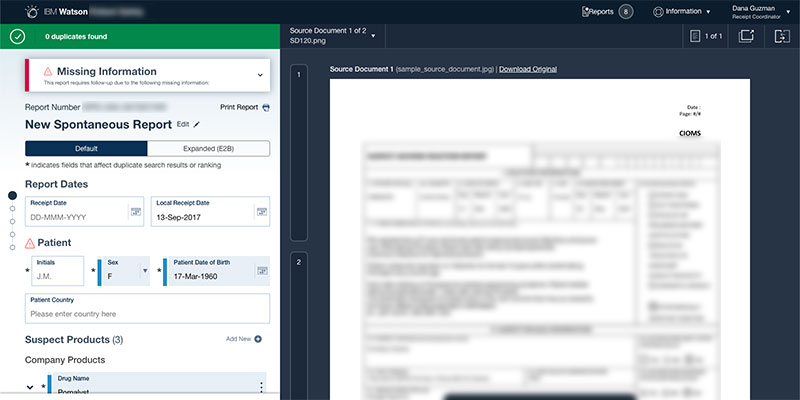The image size is (800, 400).
Task: Click the Download Original link
Action: (x=528, y=69)
